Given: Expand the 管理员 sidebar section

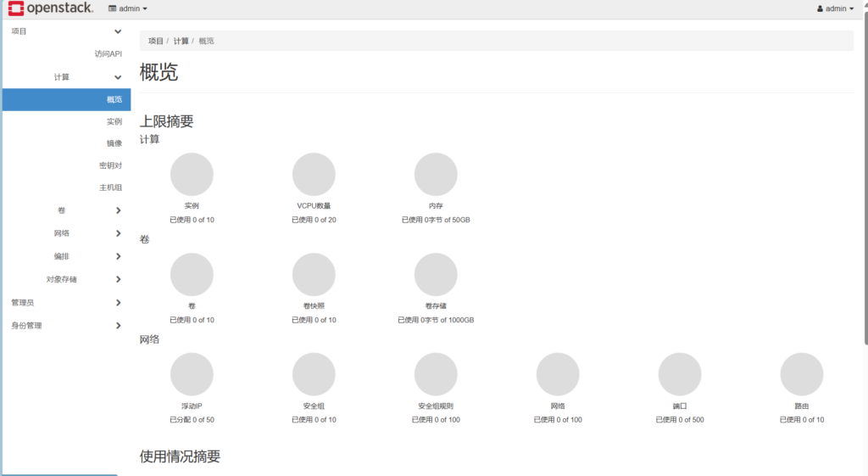Looking at the screenshot, I should (66, 302).
